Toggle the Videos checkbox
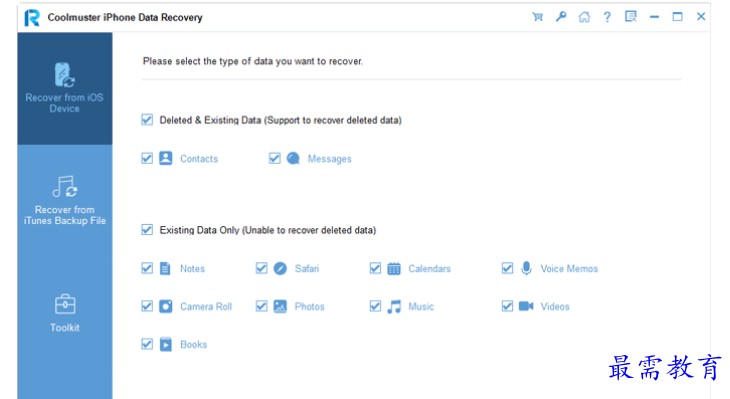Screen dimensions: 730x399 coord(507,306)
